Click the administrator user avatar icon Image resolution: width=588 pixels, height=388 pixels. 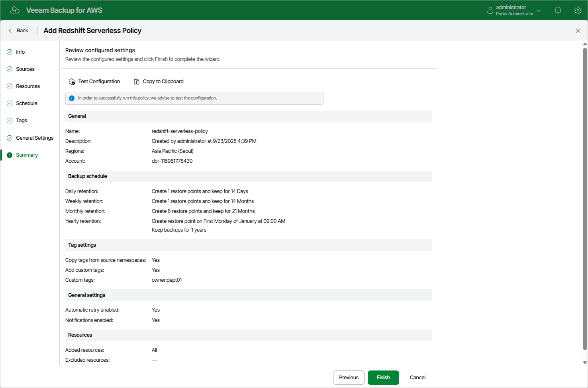(490, 10)
